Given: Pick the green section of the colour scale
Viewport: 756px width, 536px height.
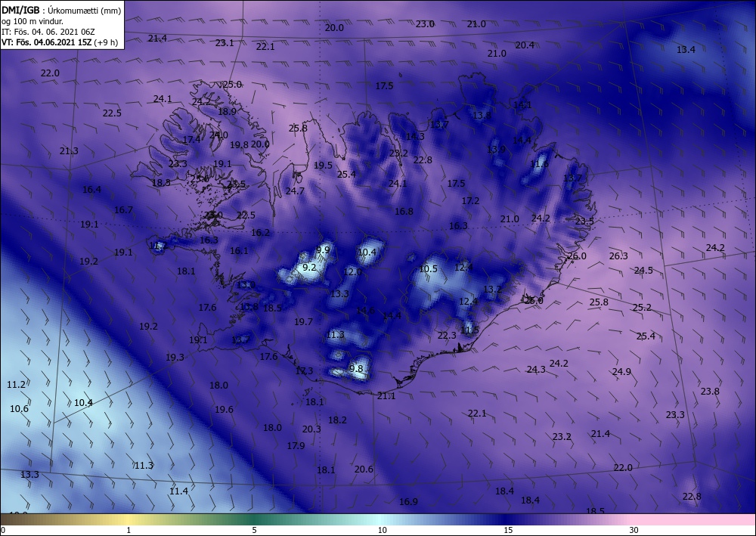Looking at the screenshot, I should coord(256,519).
